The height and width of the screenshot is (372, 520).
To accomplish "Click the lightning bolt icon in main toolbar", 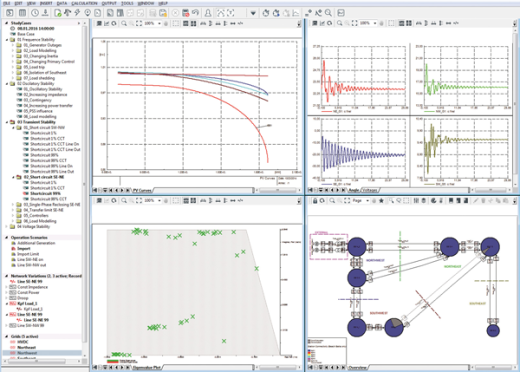I will pyautogui.click(x=77, y=13).
